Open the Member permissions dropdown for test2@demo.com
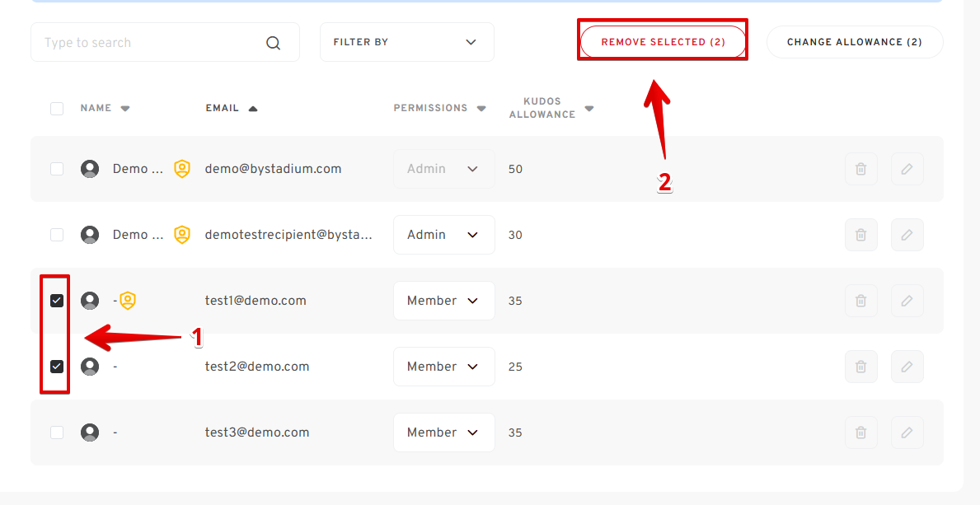The height and width of the screenshot is (505, 980). click(x=443, y=367)
